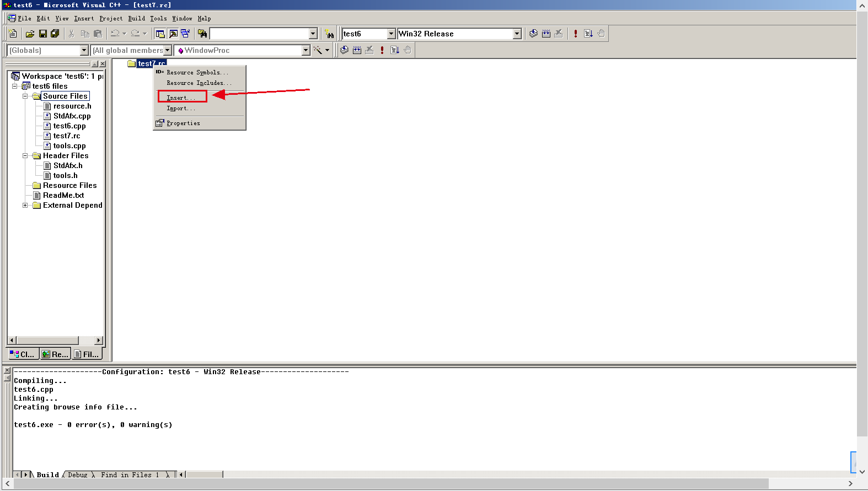The width and height of the screenshot is (868, 491).
Task: Open the WizardBar actions dropdown arrow
Action: coord(327,50)
